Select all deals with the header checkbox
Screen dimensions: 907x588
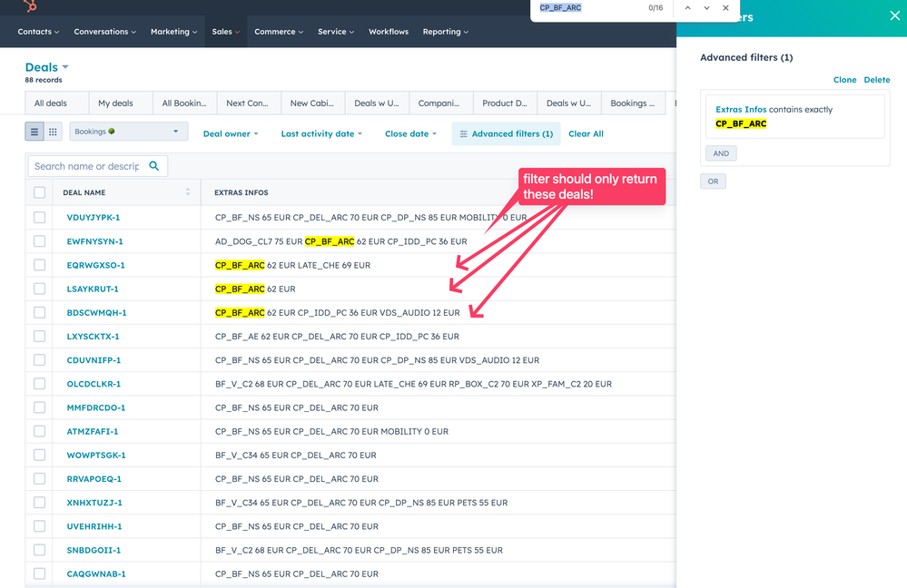click(x=38, y=191)
